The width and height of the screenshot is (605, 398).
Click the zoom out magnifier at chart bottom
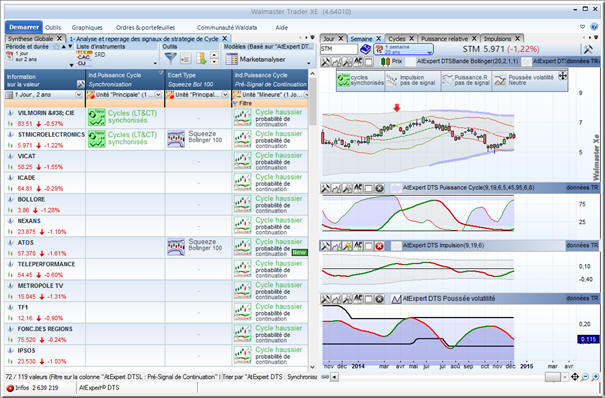tap(585, 377)
